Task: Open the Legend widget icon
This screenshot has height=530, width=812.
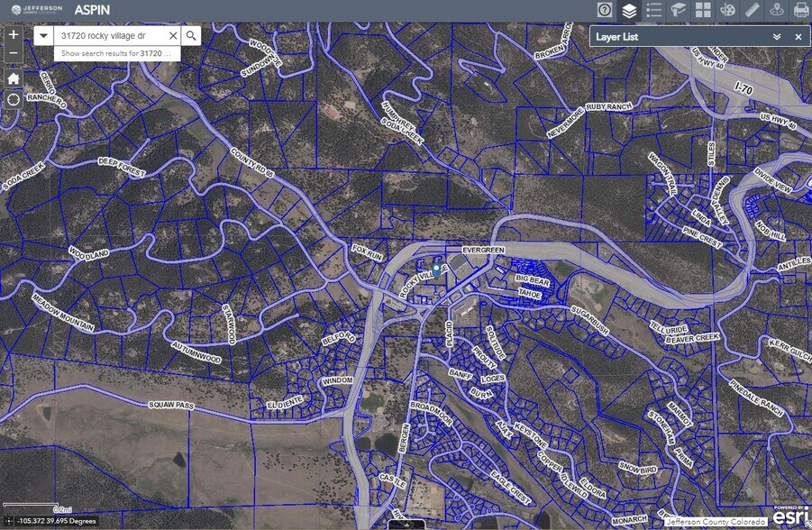Action: click(652, 10)
